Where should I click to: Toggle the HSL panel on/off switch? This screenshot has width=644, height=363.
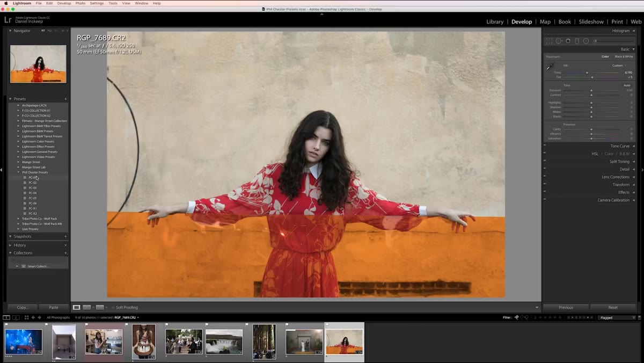point(545,154)
